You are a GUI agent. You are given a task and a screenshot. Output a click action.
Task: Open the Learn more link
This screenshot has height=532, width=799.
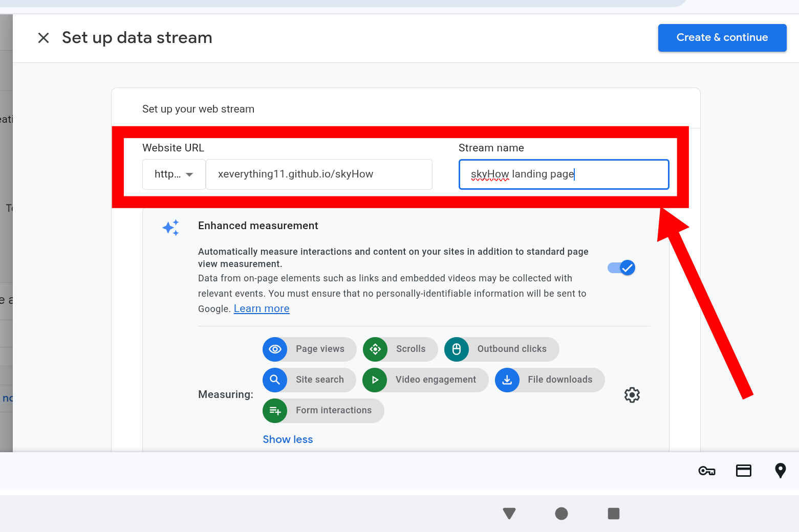click(262, 308)
